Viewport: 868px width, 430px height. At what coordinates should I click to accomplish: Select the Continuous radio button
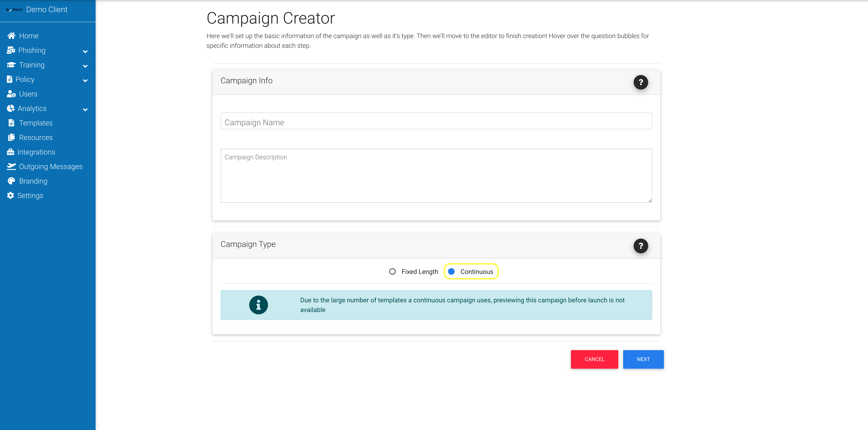451,272
